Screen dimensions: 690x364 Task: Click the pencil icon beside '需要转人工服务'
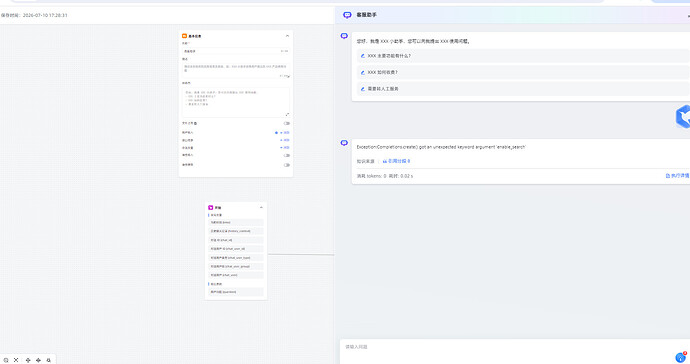point(363,89)
